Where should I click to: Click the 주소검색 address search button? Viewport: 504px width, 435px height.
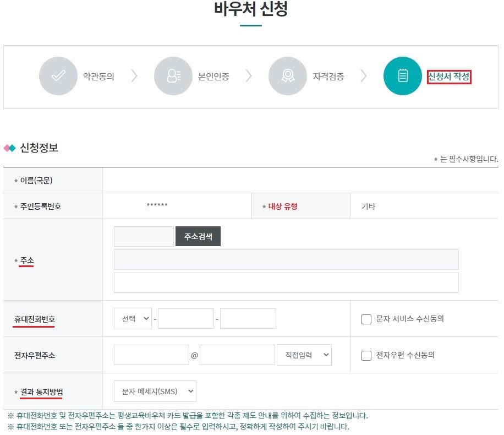click(198, 236)
